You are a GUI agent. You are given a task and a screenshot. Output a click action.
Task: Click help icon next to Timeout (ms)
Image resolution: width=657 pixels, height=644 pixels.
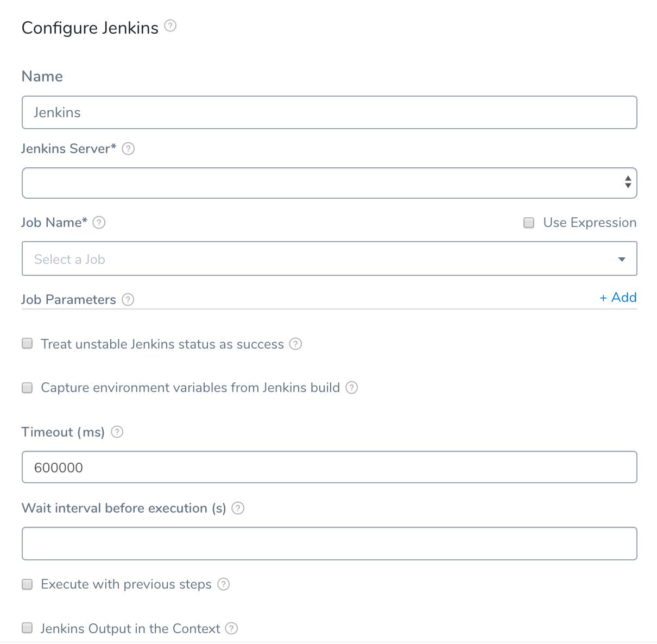[x=117, y=432]
